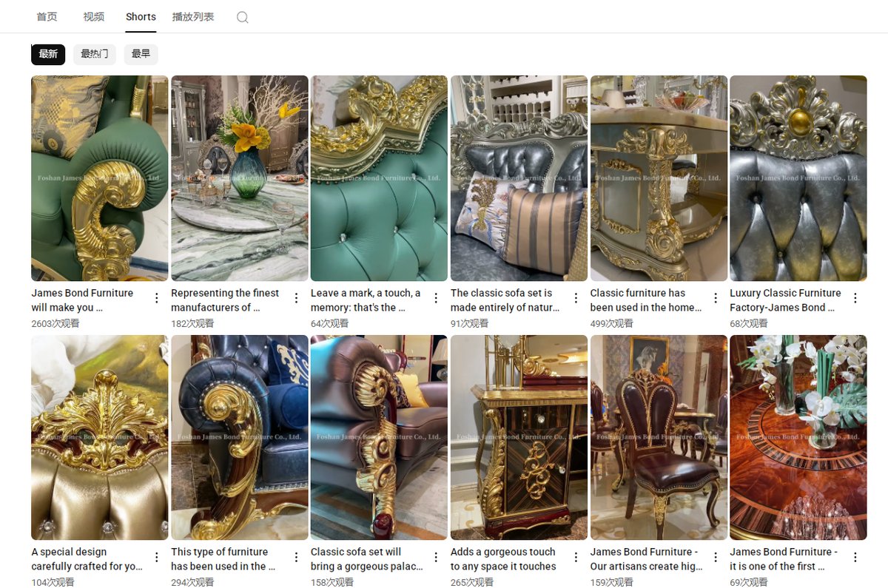Open options menu for "Luxury Classic Furniture Factory" short
The width and height of the screenshot is (888, 588).
(x=855, y=298)
